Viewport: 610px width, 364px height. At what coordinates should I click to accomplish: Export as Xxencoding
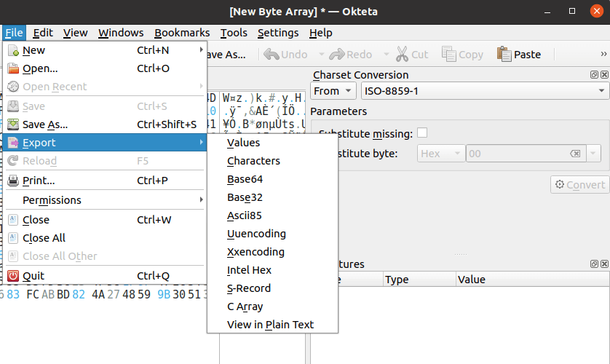[x=272, y=252]
